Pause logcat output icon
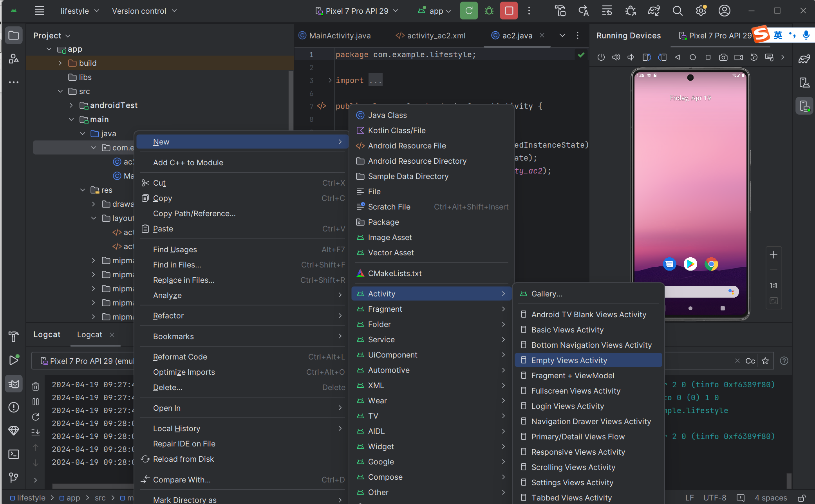This screenshot has width=815, height=504. point(36,402)
